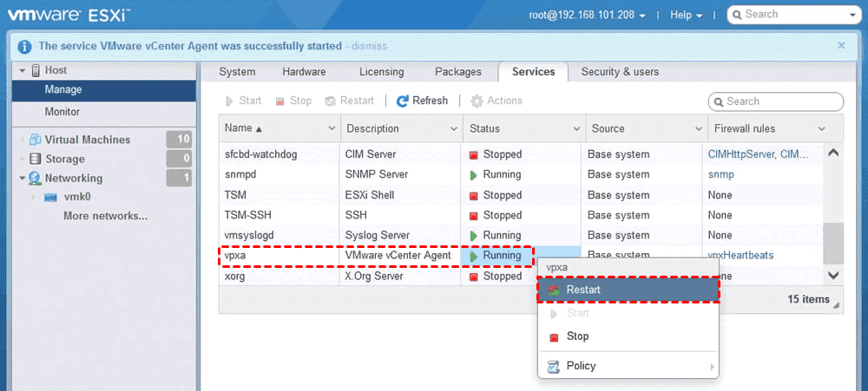Click the info icon in the notification banner
The height and width of the screenshot is (391, 868).
tap(24, 47)
